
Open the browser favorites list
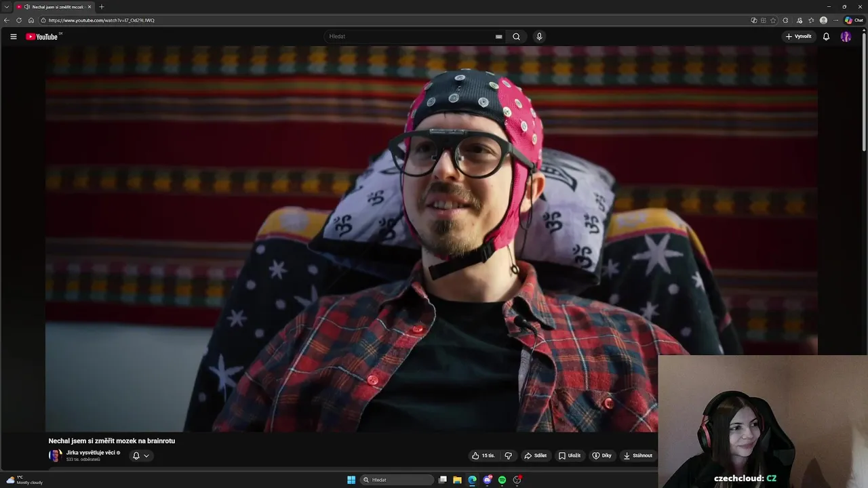tap(811, 20)
